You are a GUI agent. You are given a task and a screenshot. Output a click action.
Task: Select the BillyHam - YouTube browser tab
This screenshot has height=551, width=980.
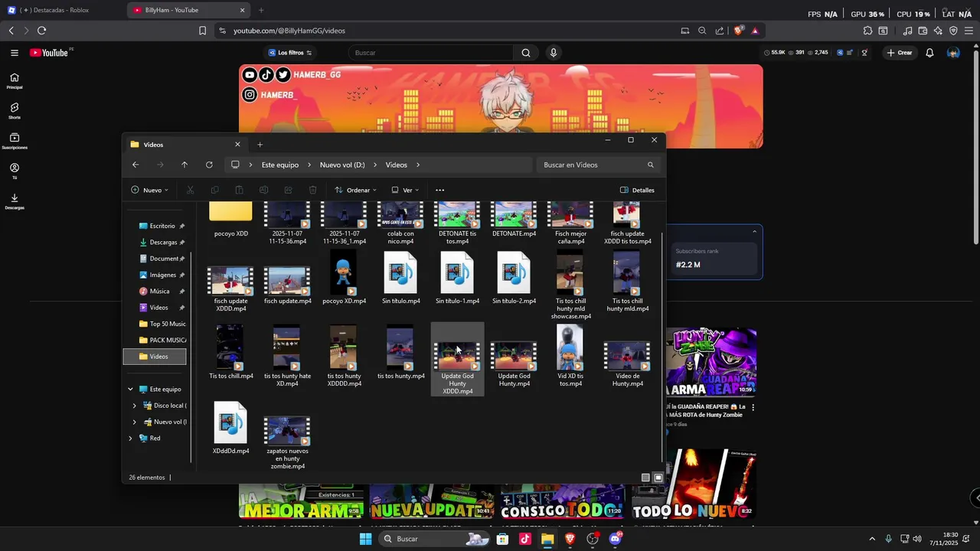[188, 10]
